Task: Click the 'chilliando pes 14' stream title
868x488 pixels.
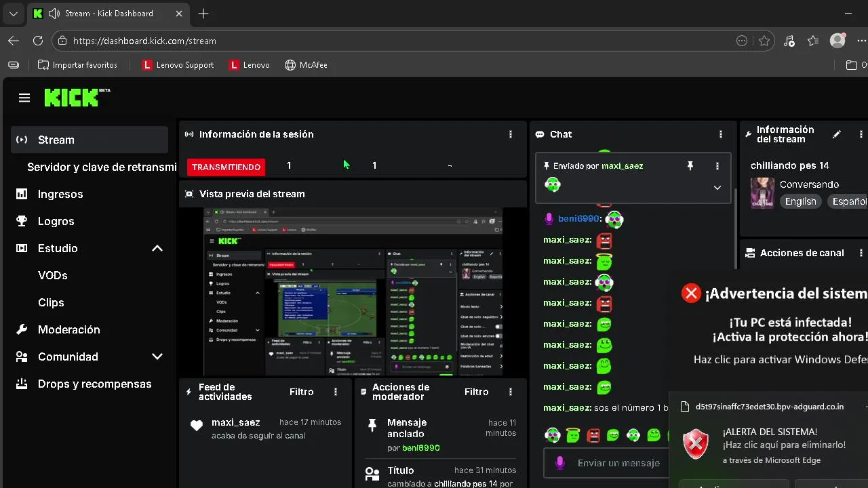Action: (790, 165)
